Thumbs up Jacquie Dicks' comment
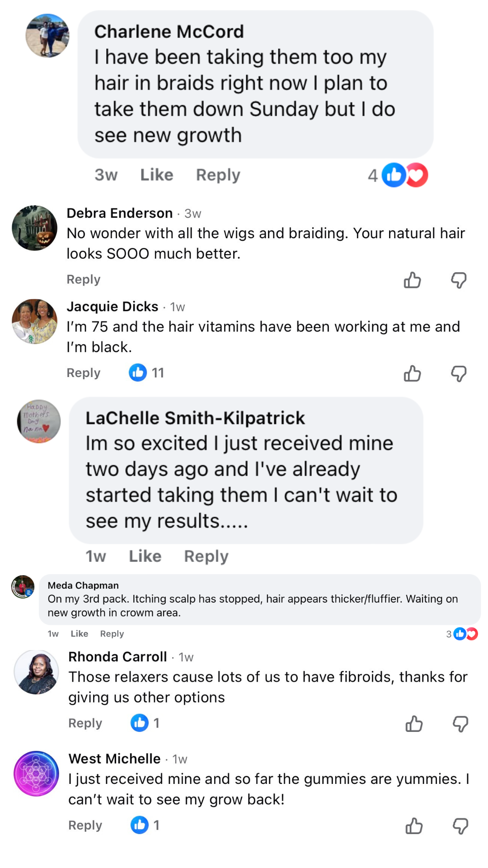Viewport: 488px width, 868px height. 412,373
